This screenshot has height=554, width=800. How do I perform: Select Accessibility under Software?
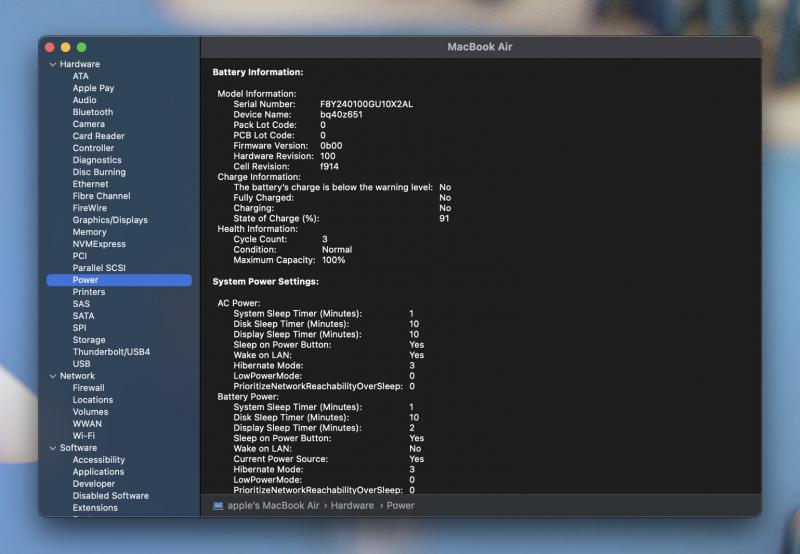(x=98, y=460)
